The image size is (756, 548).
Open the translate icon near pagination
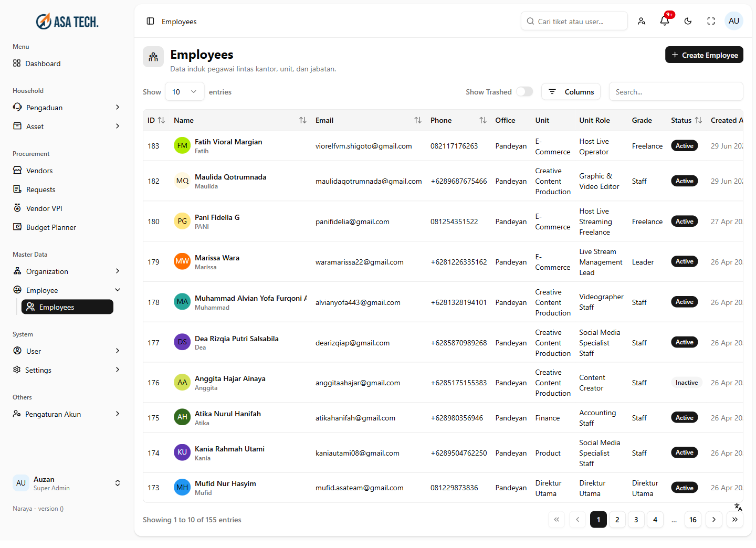click(x=738, y=507)
